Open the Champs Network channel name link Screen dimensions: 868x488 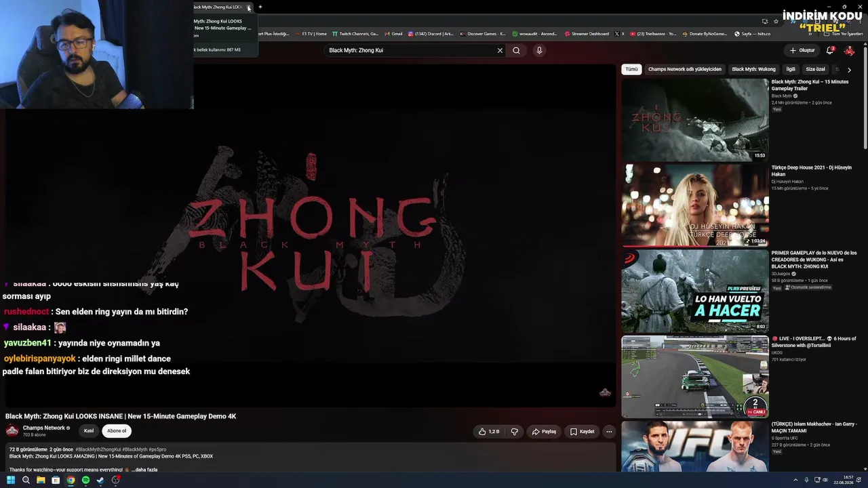click(x=44, y=428)
